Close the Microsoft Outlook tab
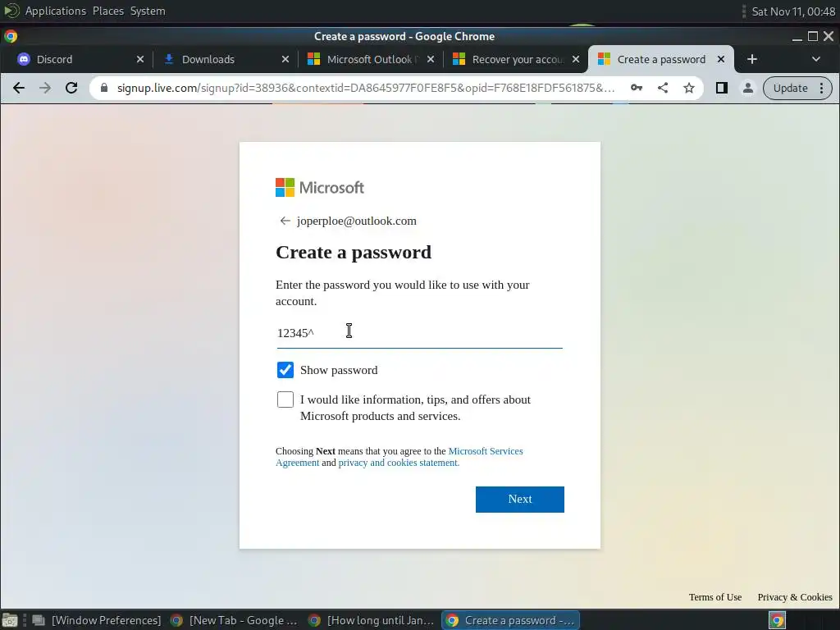Viewport: 840px width, 630px height. pos(431,59)
